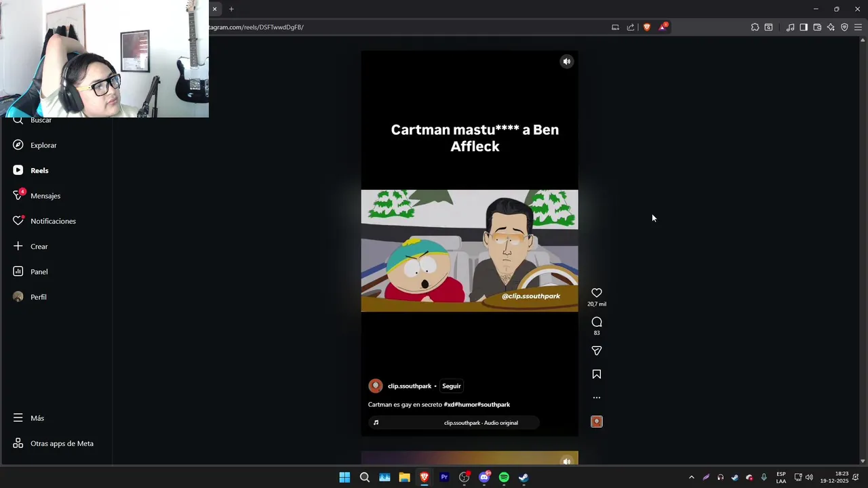Like the Cartman reel with the heart icon
This screenshot has width=868, height=488.
[x=597, y=293]
